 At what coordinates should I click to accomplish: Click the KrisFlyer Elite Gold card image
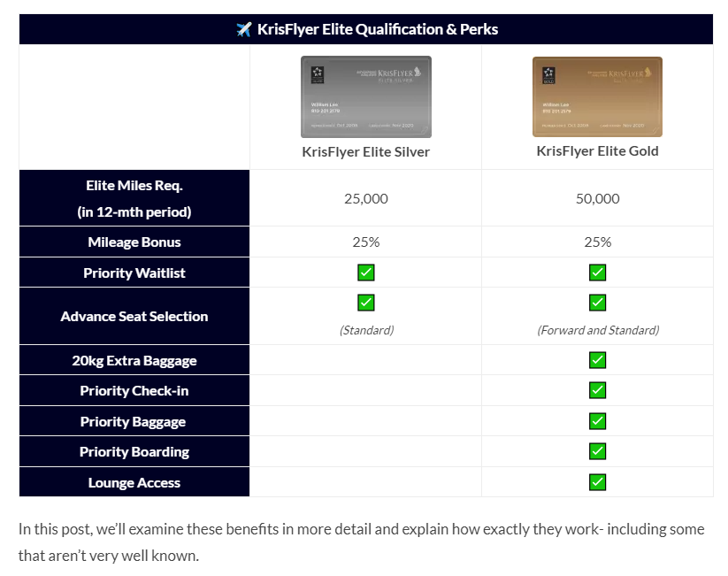coord(598,96)
